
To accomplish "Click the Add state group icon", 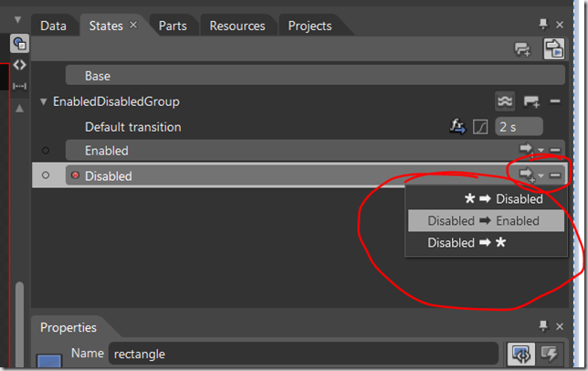I will 522,49.
